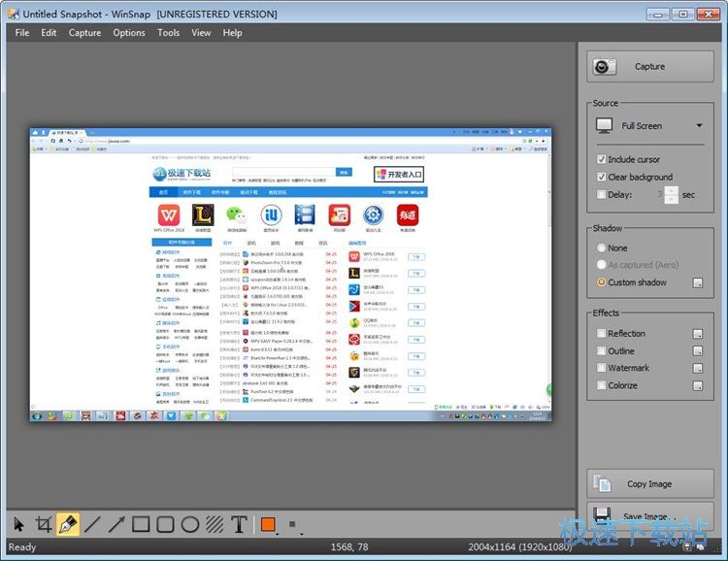Enable the Watermark effect checkbox
The height and width of the screenshot is (561, 728).
point(602,368)
